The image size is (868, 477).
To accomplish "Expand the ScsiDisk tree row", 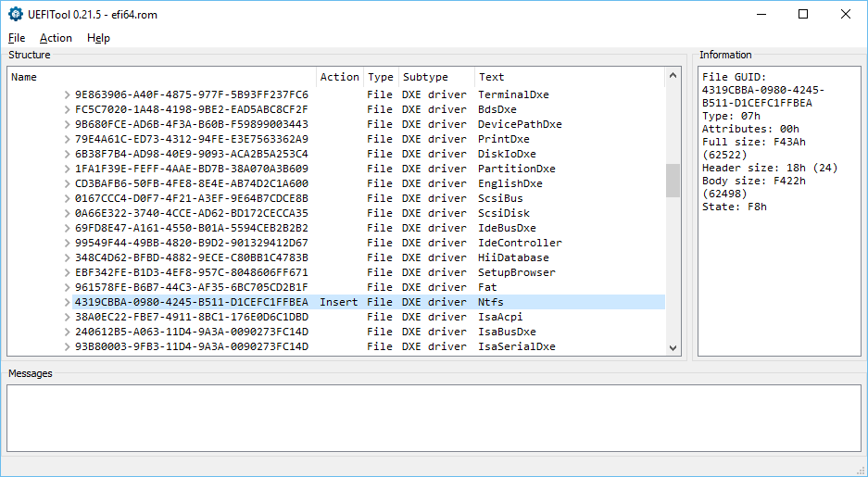I will tap(67, 213).
